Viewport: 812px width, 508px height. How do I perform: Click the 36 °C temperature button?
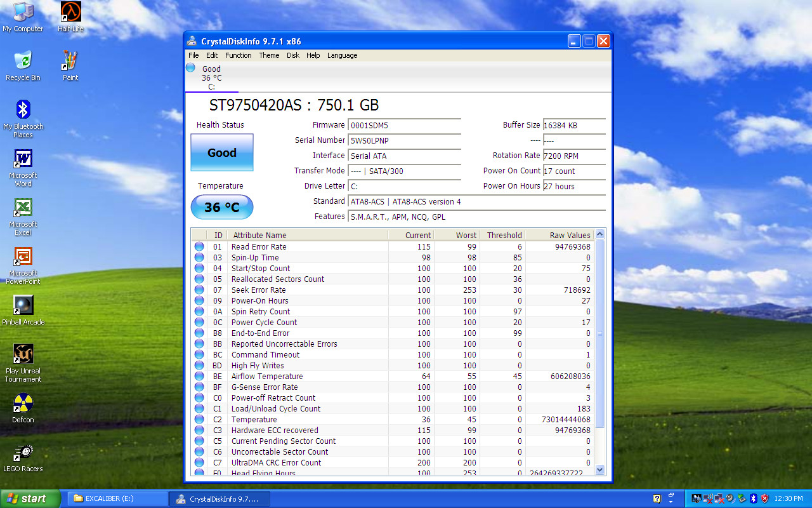(x=222, y=207)
